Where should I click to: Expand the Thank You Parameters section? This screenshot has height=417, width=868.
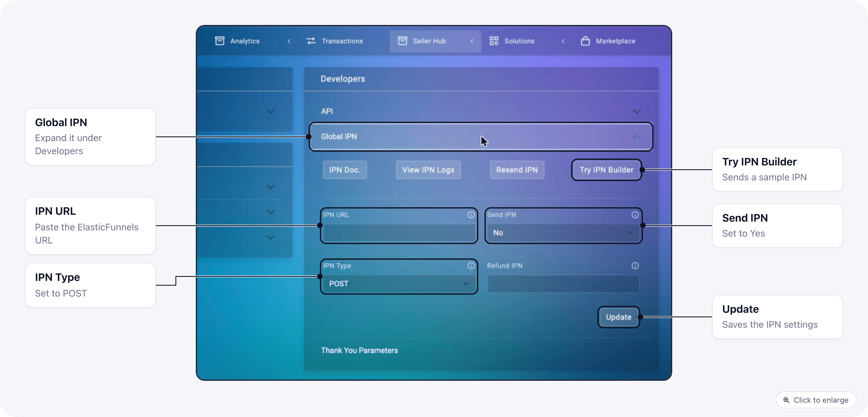pos(481,350)
